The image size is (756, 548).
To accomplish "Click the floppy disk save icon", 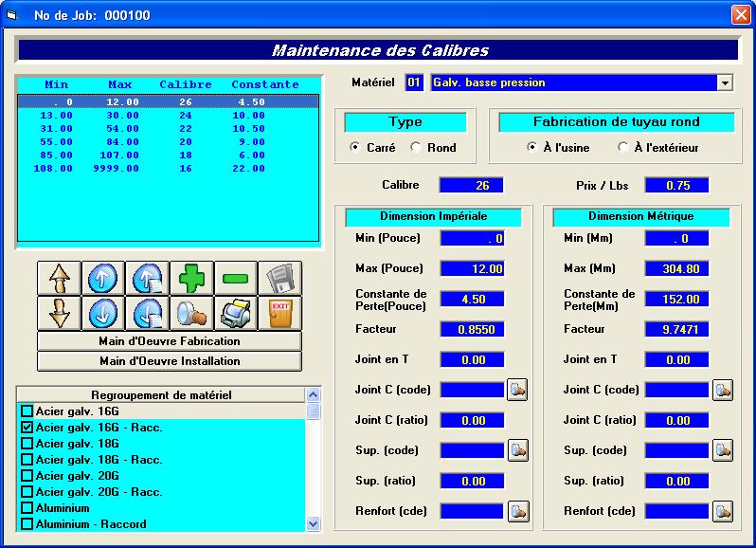I will click(279, 279).
